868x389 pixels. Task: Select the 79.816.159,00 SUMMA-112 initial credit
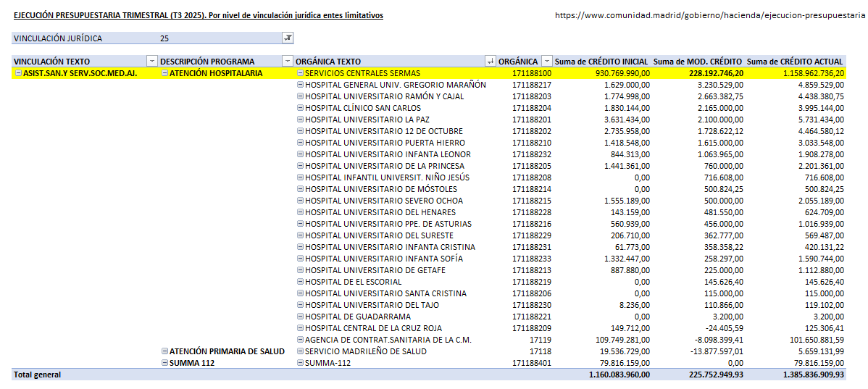[x=625, y=363]
